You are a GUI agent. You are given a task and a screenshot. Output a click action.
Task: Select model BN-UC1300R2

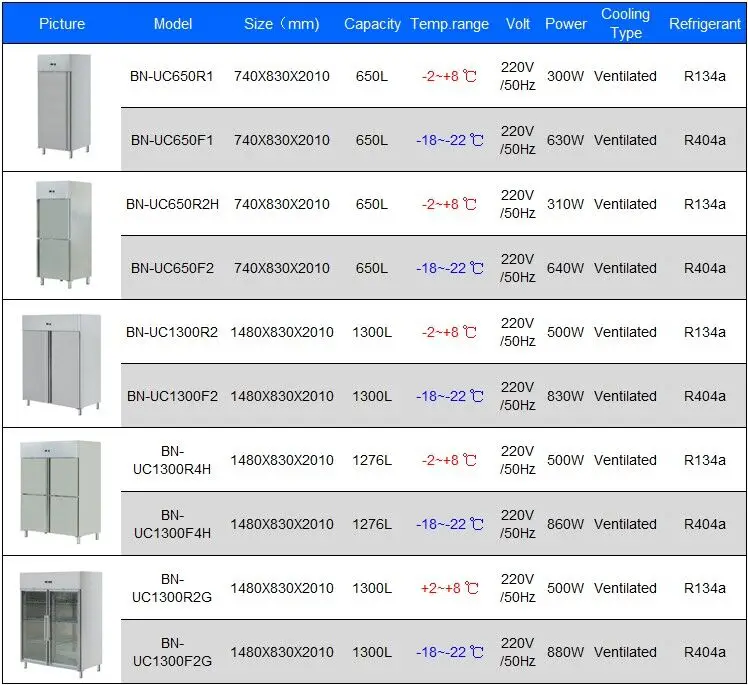coord(172,332)
